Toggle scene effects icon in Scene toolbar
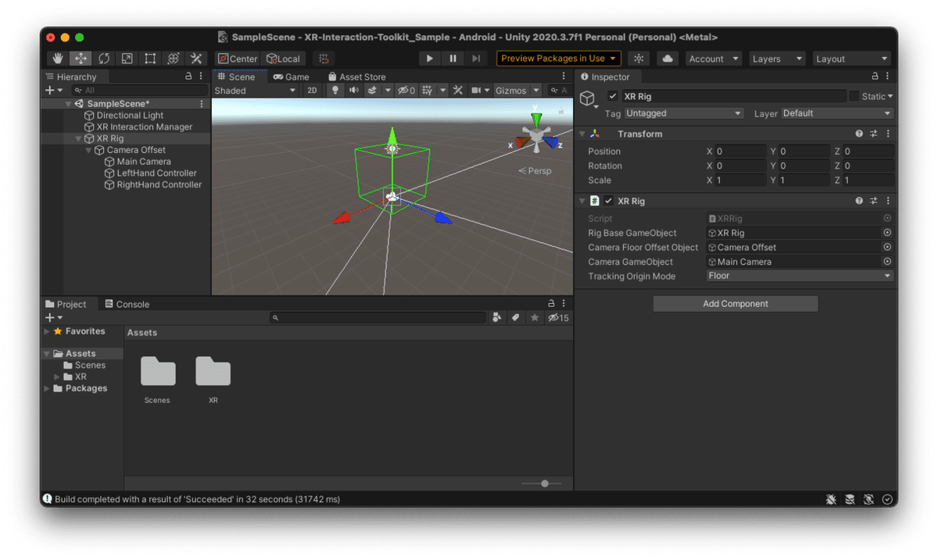The width and height of the screenshot is (938, 560). coord(373,91)
